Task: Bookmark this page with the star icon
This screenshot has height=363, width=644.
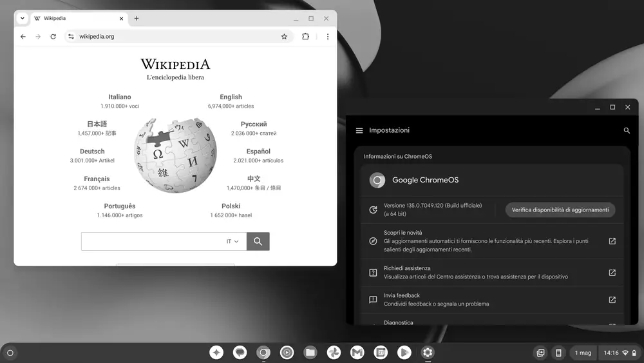Action: tap(284, 37)
